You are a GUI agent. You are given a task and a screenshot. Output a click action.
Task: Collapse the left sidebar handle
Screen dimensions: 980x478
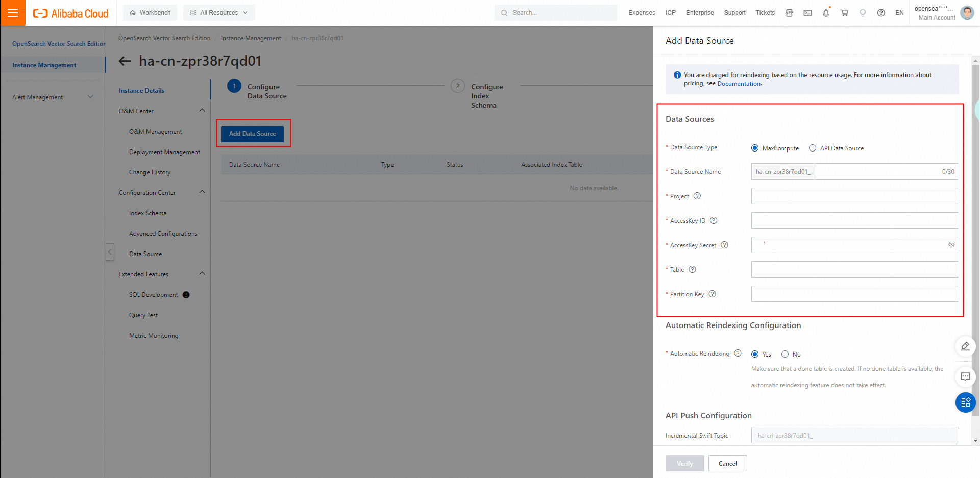tap(110, 252)
